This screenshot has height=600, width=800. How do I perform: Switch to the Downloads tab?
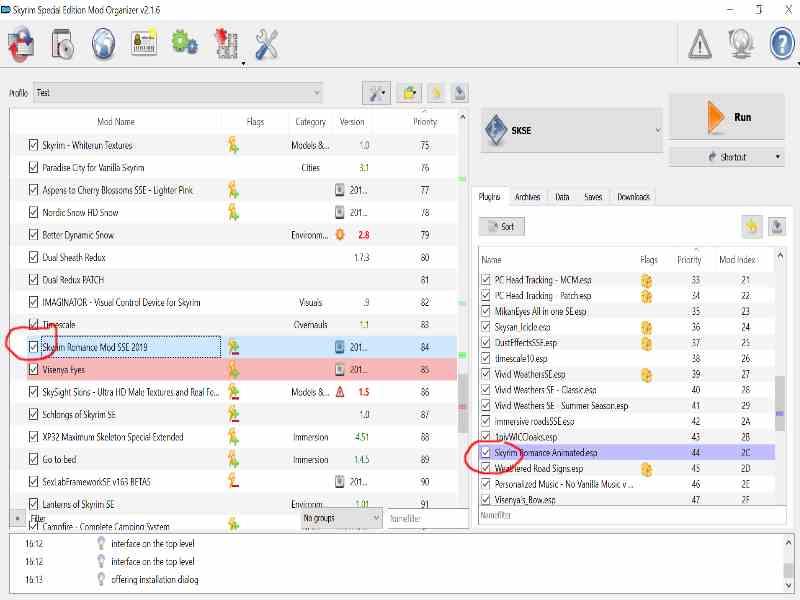tap(633, 197)
